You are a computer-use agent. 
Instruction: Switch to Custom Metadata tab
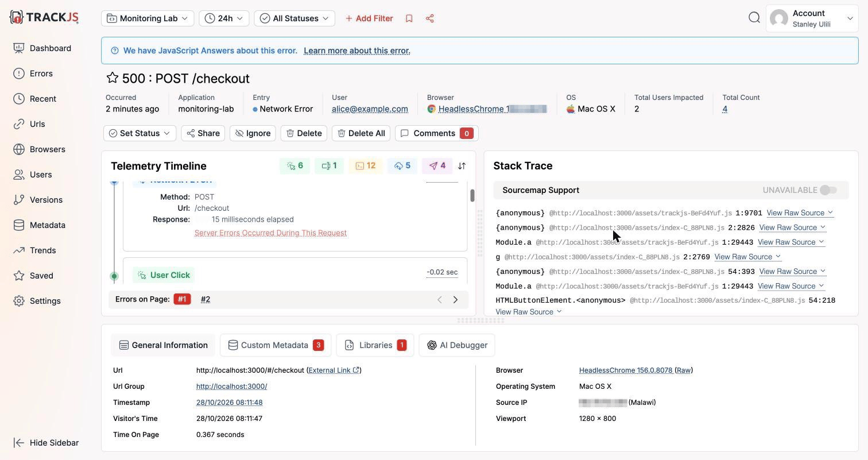pos(276,345)
